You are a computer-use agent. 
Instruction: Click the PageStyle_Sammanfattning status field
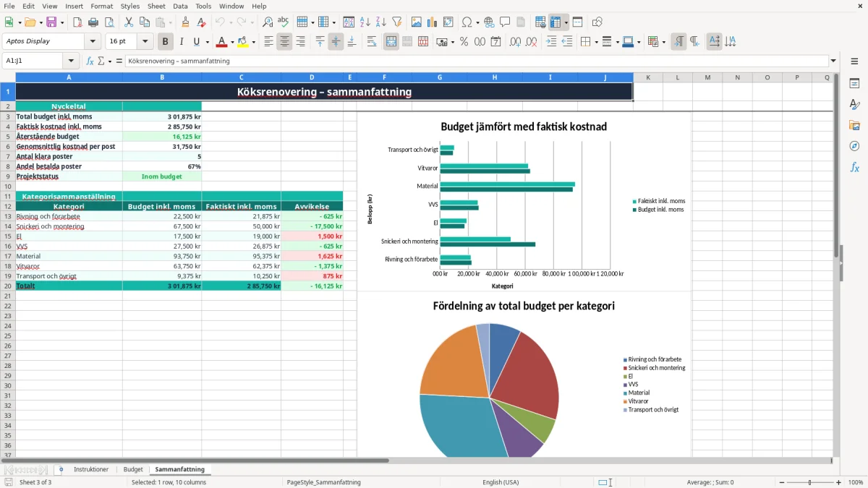coord(323,482)
